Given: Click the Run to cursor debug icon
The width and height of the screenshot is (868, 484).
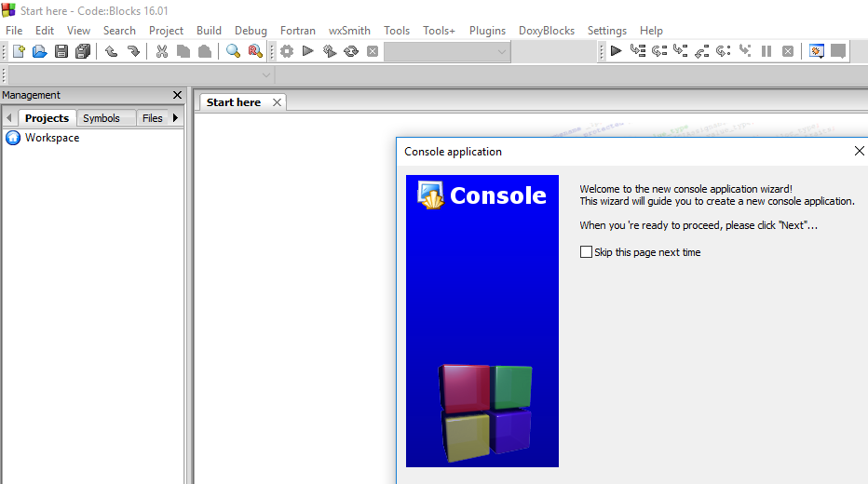Looking at the screenshot, I should [638, 51].
